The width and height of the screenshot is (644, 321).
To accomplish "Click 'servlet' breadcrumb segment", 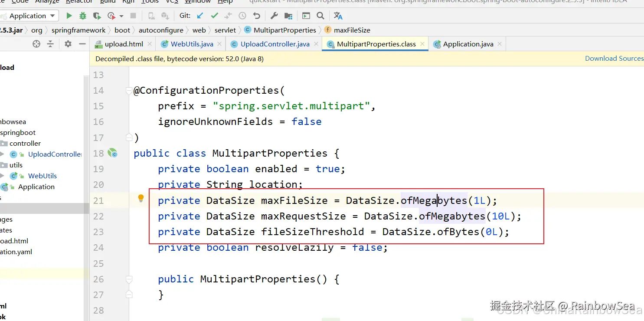I will [225, 30].
